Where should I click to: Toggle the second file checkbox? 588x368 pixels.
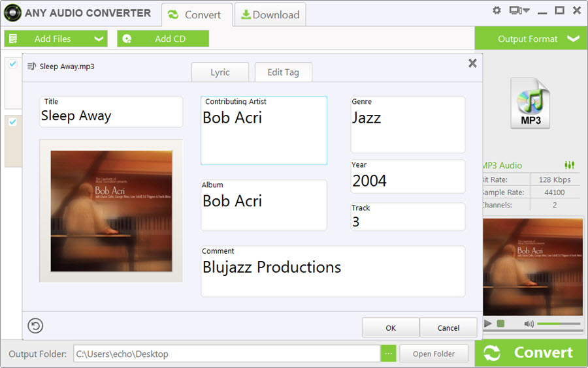pyautogui.click(x=13, y=121)
